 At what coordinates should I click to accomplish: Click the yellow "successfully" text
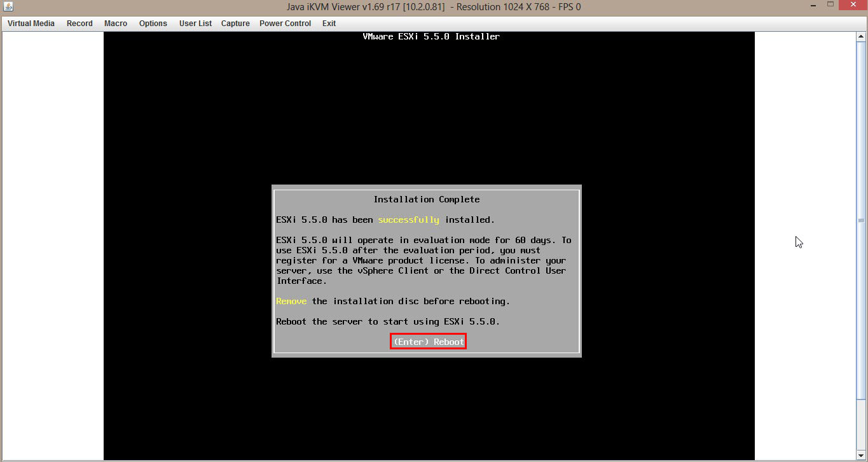point(408,220)
